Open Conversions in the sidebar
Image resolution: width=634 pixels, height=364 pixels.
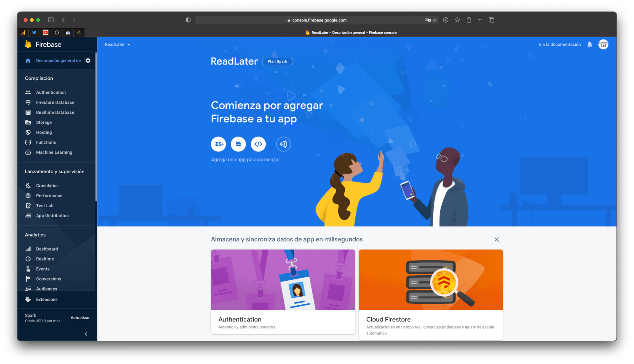click(49, 279)
